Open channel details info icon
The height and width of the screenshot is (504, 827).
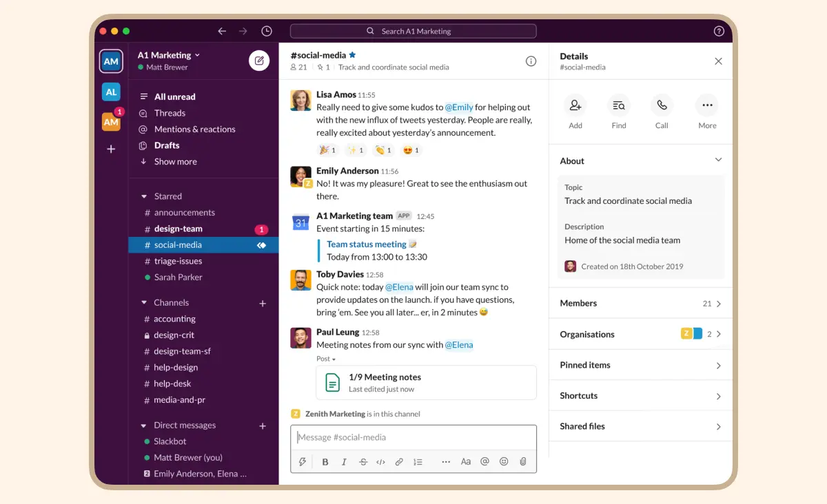(531, 61)
